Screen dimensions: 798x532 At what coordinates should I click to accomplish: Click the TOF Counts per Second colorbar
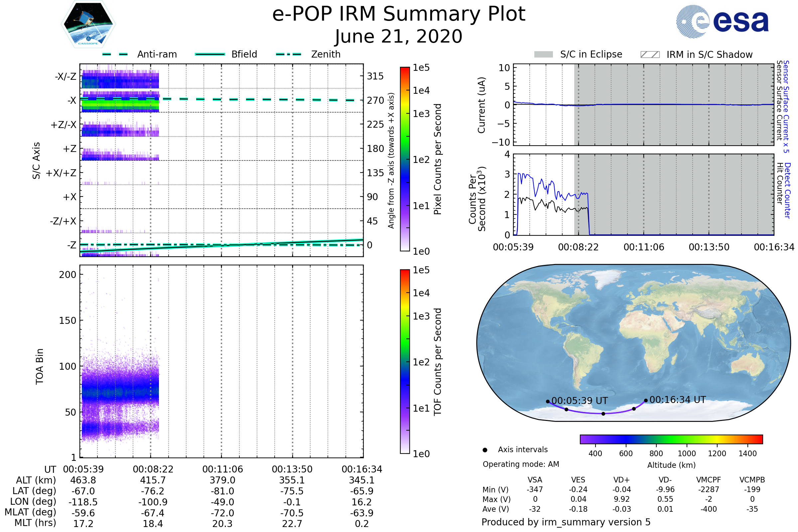pyautogui.click(x=405, y=362)
